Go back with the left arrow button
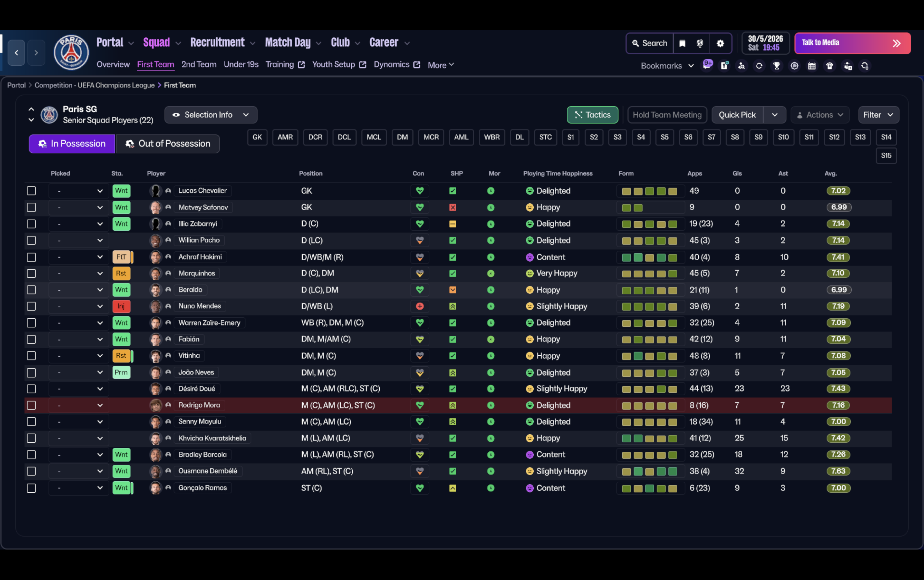Image resolution: width=924 pixels, height=580 pixels. (16, 52)
